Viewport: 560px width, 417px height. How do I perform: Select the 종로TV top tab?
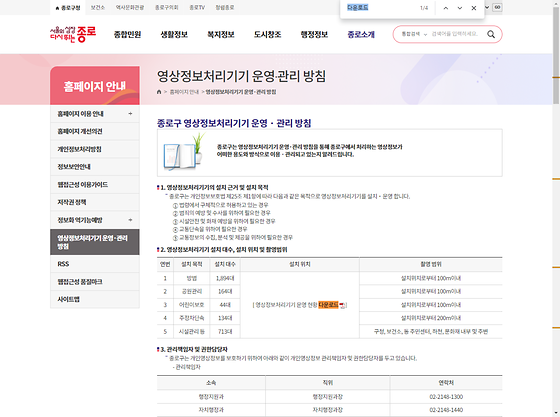[x=197, y=7]
